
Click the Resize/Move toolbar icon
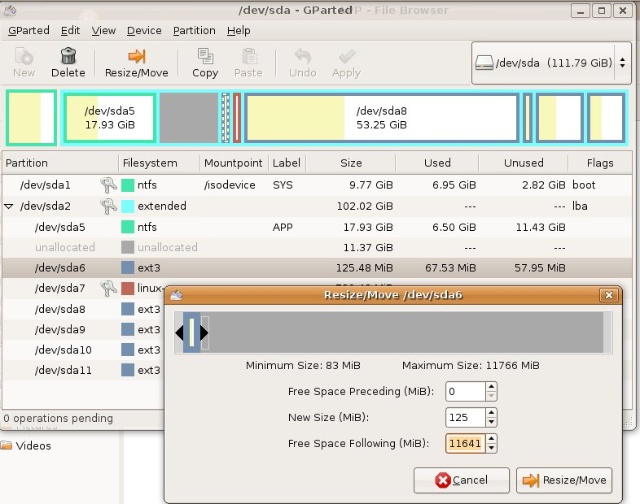pyautogui.click(x=137, y=62)
